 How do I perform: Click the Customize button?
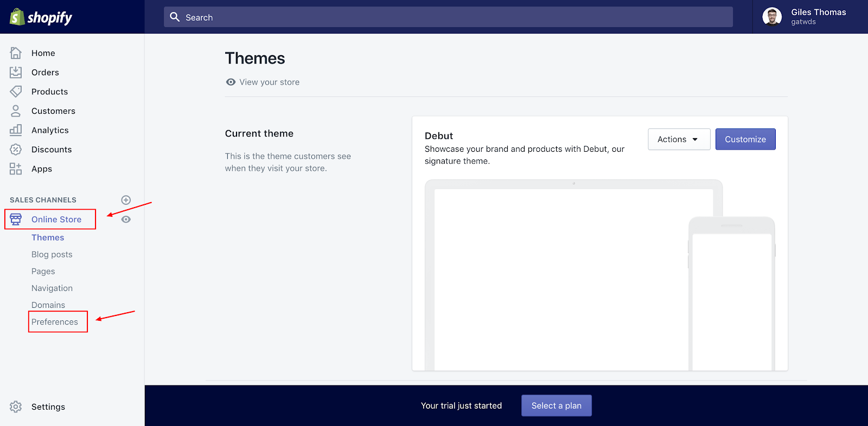coord(745,139)
